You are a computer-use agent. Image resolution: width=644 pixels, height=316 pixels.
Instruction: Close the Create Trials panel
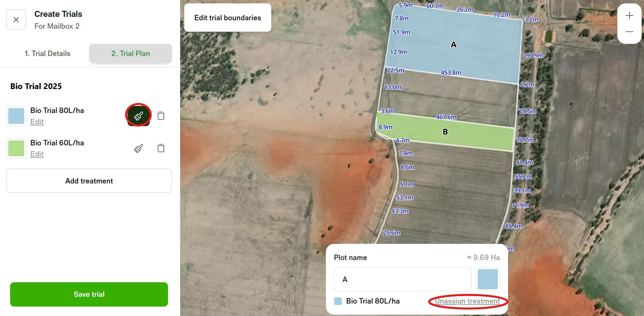[x=16, y=20]
